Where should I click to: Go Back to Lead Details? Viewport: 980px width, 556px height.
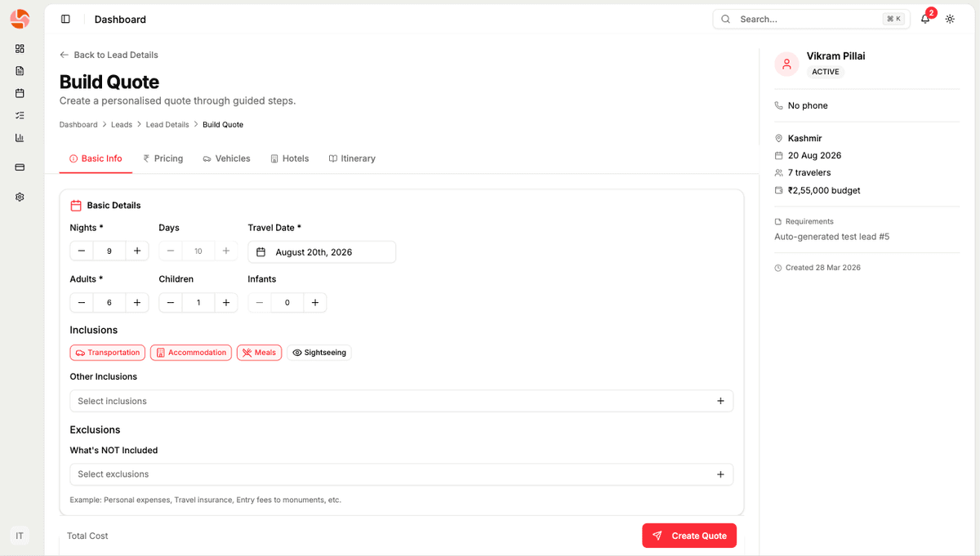coord(109,54)
